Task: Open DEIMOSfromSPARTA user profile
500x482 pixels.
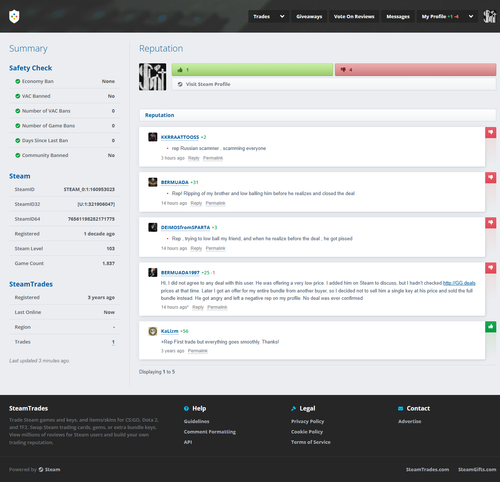Action: [x=185, y=227]
